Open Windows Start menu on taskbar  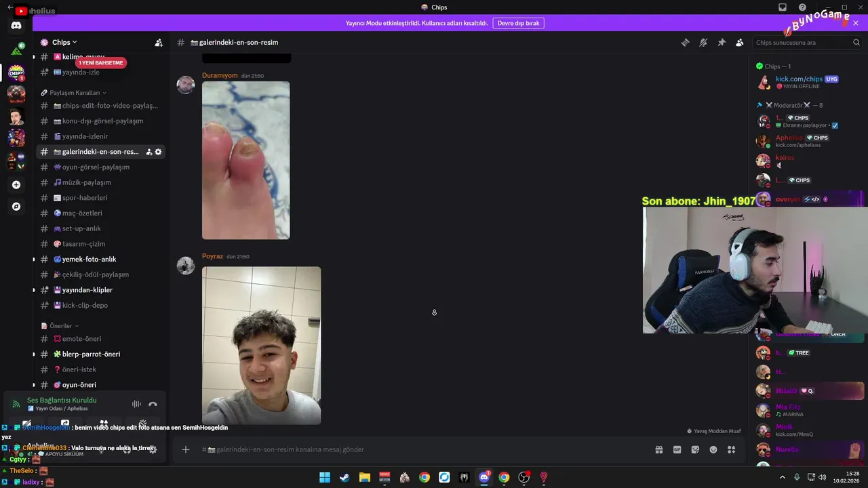(325, 477)
